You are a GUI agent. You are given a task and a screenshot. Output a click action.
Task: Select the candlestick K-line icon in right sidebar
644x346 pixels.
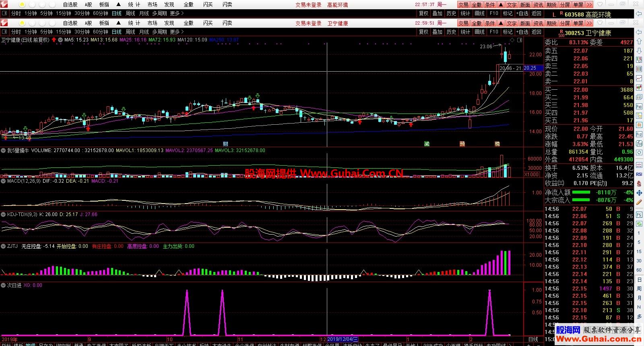[638, 87]
